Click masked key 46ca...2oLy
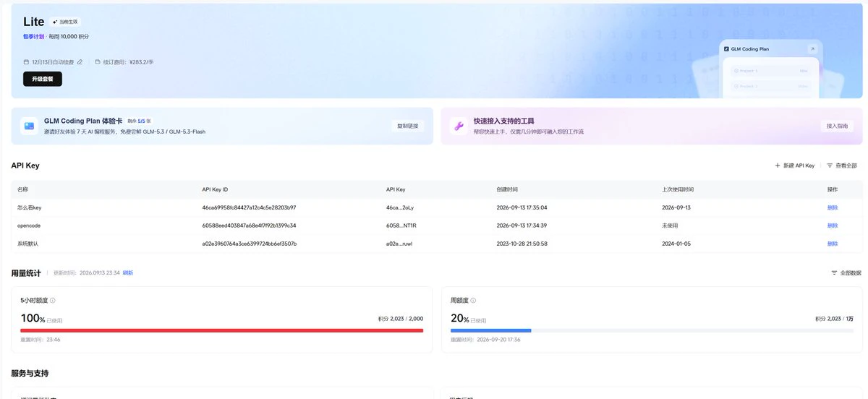Image resolution: width=868 pixels, height=399 pixels. (401, 207)
